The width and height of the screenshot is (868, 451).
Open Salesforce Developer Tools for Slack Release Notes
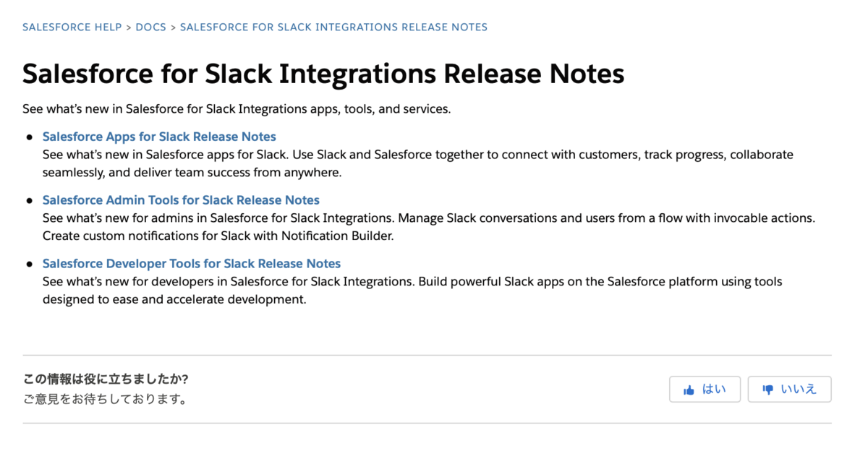tap(192, 264)
